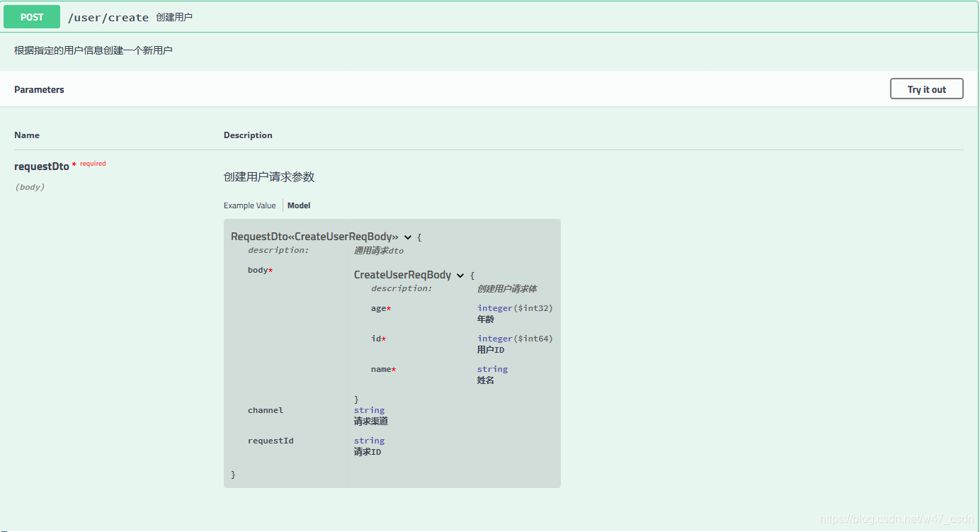Click the 请求渠道 field description
The height and width of the screenshot is (532, 980).
point(371,421)
